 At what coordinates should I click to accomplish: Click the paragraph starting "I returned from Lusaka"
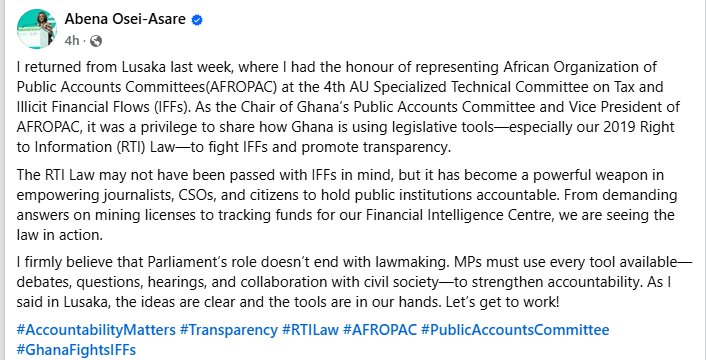point(348,107)
